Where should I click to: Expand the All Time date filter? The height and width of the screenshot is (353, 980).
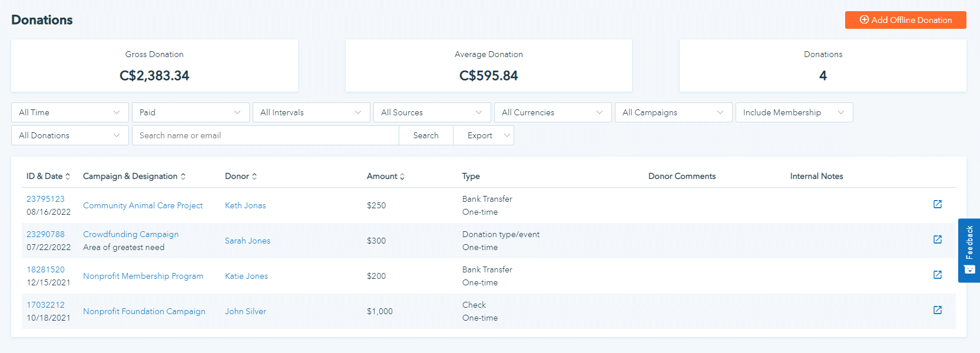tap(69, 112)
